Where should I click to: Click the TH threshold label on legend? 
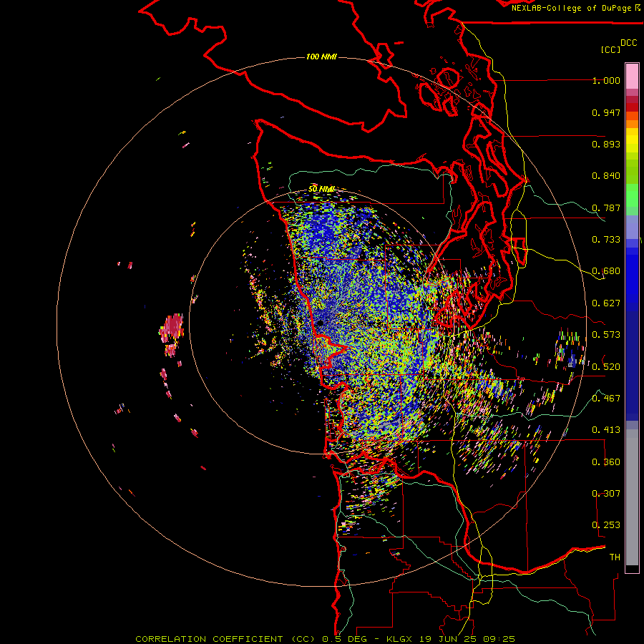coord(615,557)
